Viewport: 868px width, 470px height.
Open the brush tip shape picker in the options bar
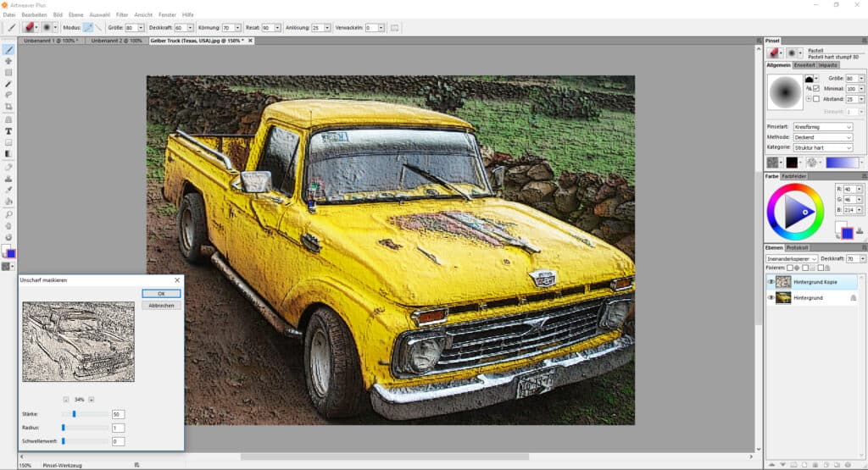48,27
